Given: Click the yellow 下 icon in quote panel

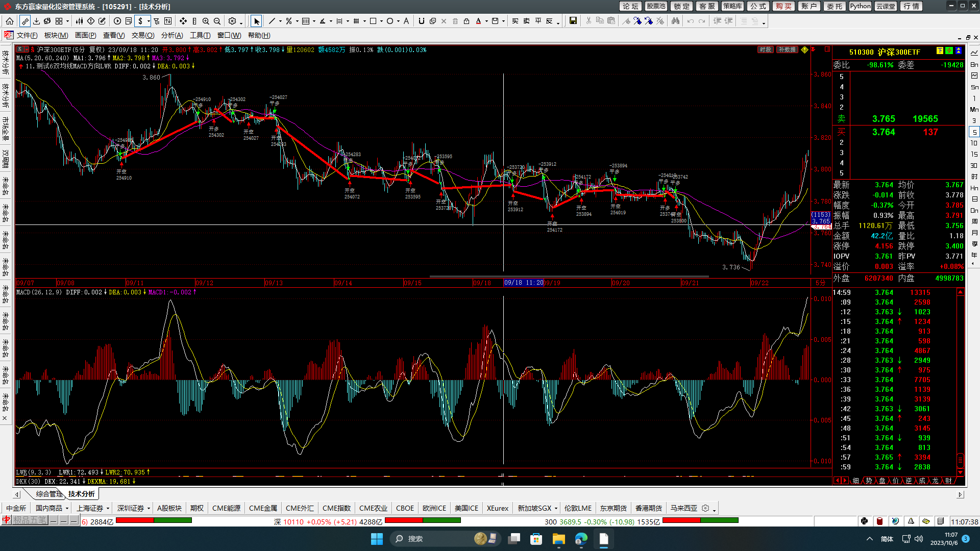Looking at the screenshot, I should coord(940,51).
